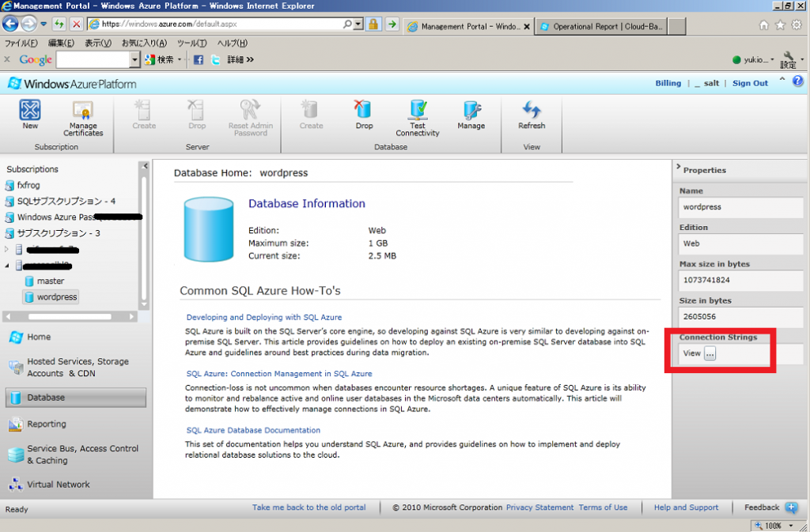Select the master database tree node
This screenshot has width=810, height=532.
click(x=51, y=281)
